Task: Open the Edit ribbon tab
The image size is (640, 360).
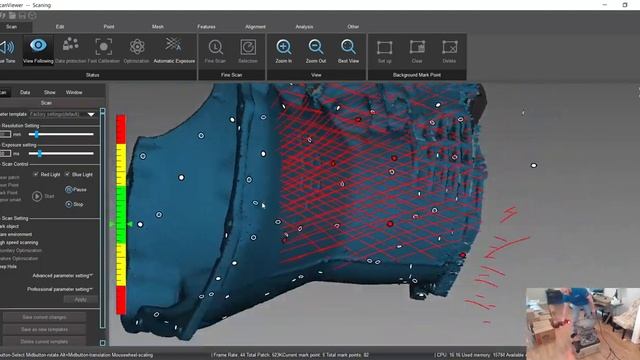Action: [x=60, y=27]
